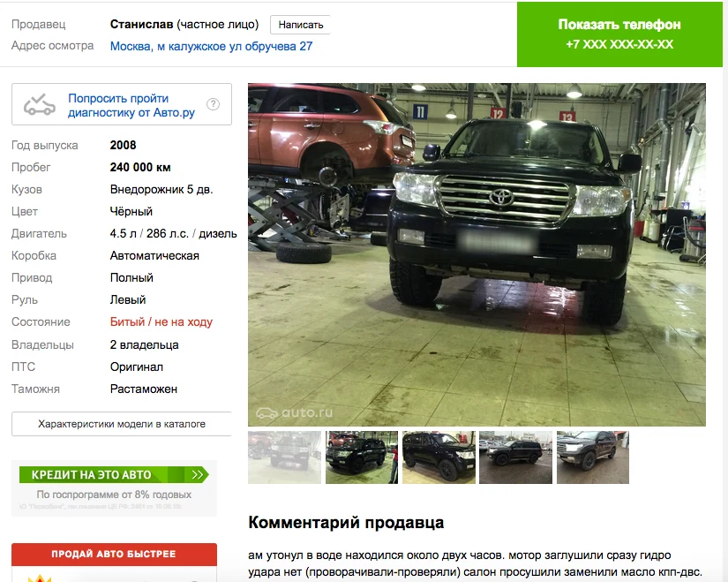This screenshot has width=728, height=582.
Task: Click "По госпрограмме от 8% годовых" text
Action: pyautogui.click(x=114, y=495)
